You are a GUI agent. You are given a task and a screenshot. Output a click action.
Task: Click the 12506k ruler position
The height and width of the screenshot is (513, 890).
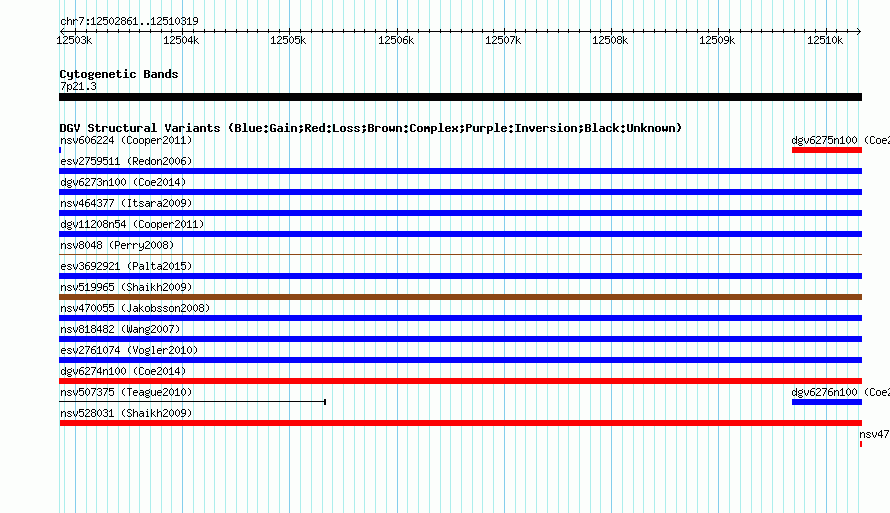(x=396, y=40)
